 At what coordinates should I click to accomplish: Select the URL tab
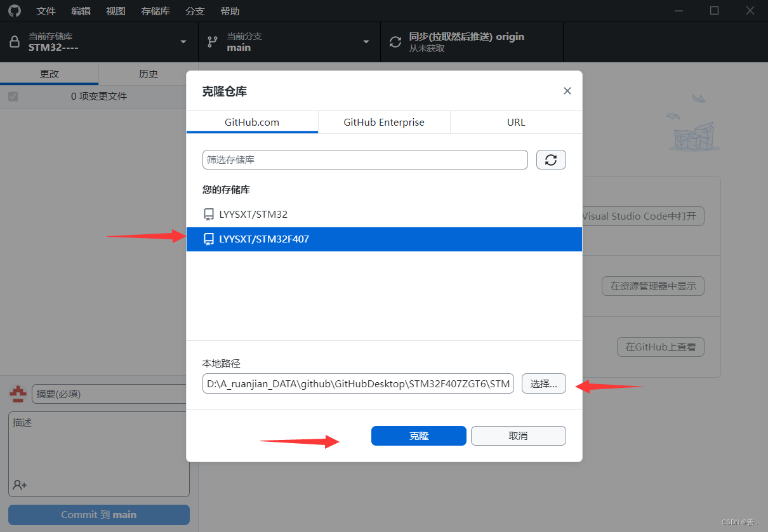coord(516,122)
